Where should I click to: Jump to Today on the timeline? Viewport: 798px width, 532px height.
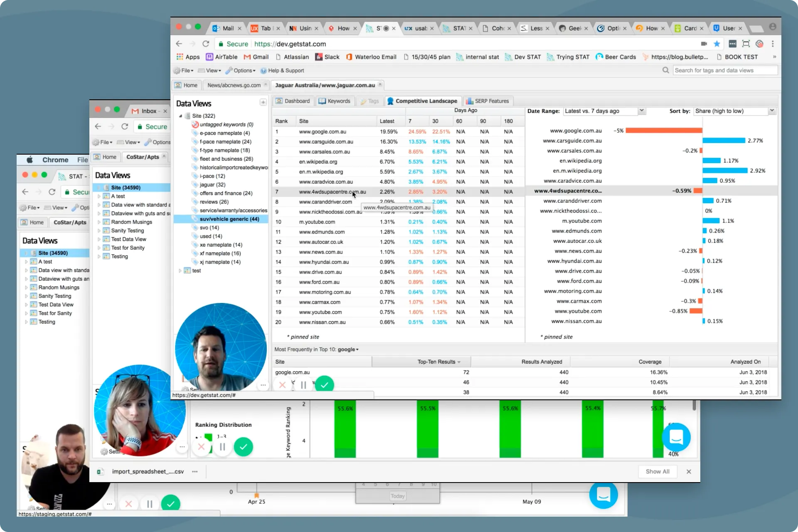[x=398, y=496]
